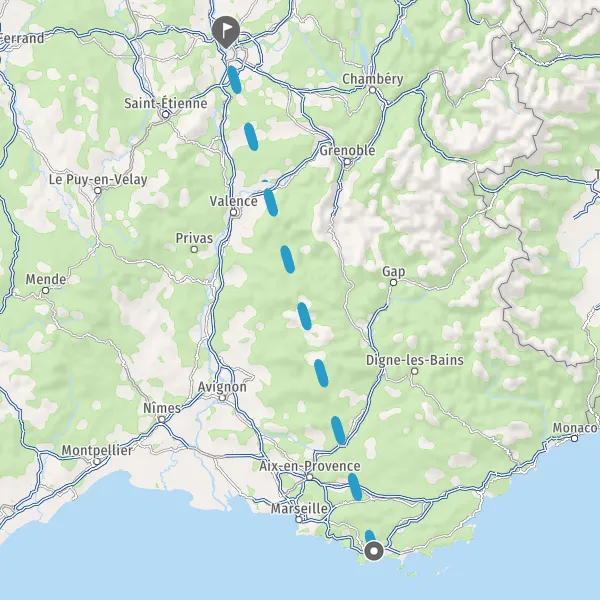Click the Mende city marker
The image size is (600, 600).
(46, 290)
